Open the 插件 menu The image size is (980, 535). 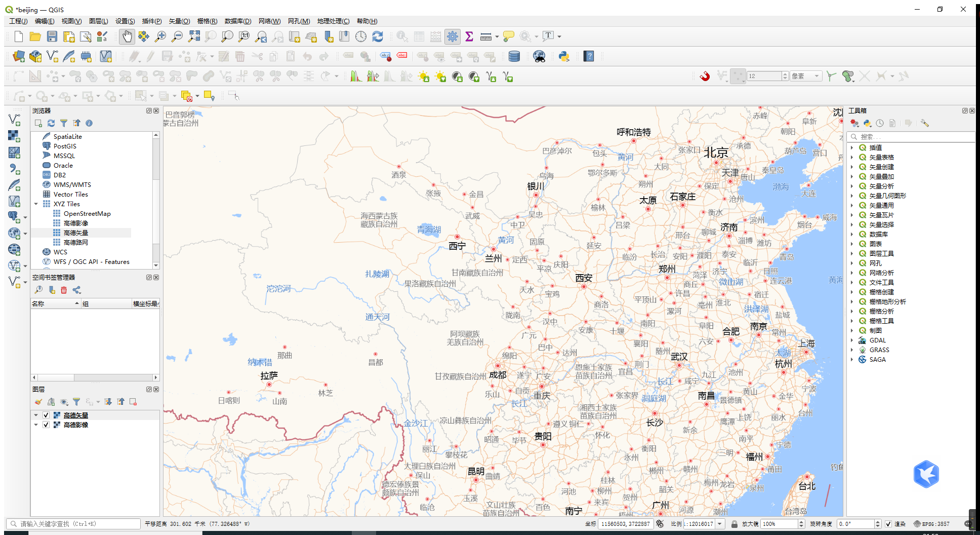[152, 21]
